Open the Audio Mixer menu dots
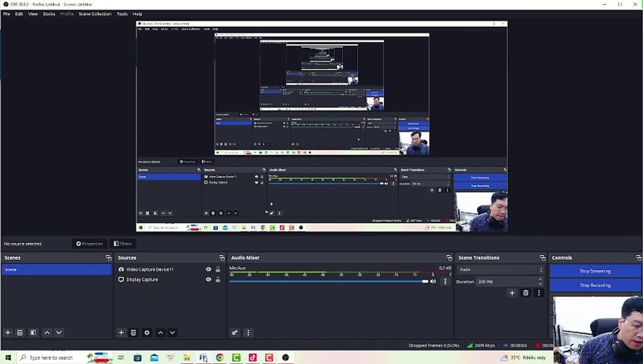Viewport: 643px width, 364px height. click(248, 333)
